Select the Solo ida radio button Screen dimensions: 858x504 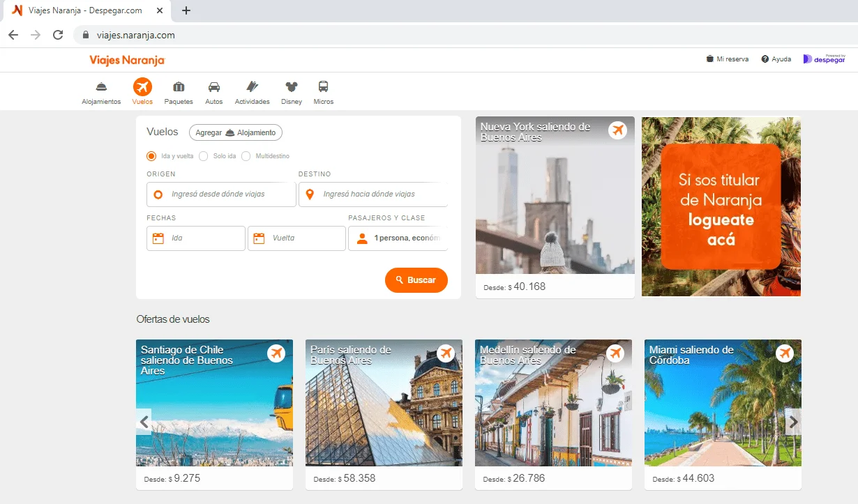204,156
